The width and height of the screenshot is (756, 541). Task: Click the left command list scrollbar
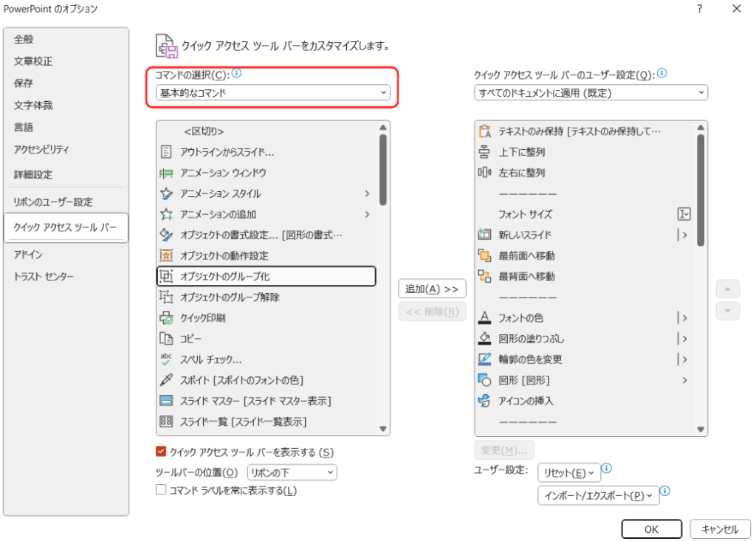pos(383,170)
